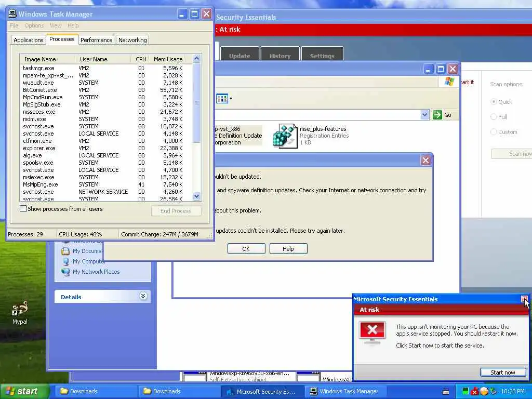Image resolution: width=532 pixels, height=399 pixels.
Task: Select the msiexec.exe process row
Action: 103,178
